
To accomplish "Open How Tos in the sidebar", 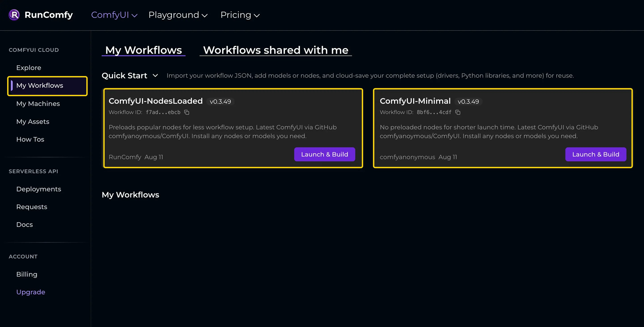I will [x=30, y=139].
